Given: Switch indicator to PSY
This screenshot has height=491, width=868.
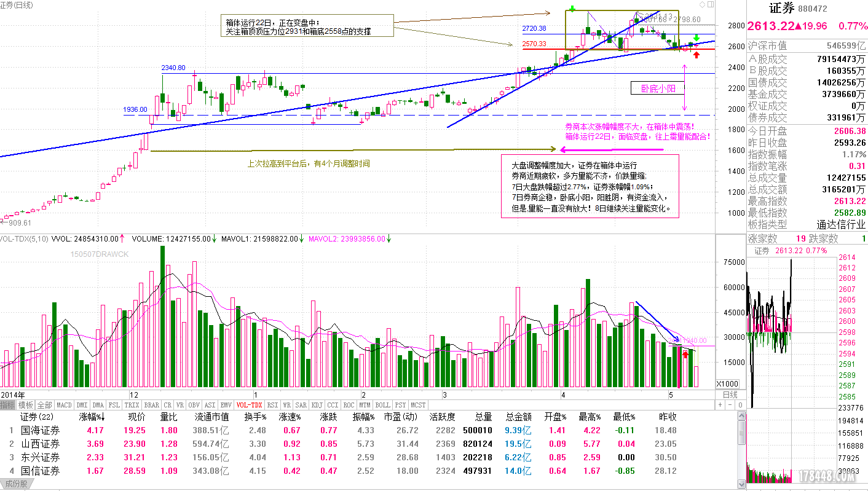Looking at the screenshot, I should click(x=400, y=405).
